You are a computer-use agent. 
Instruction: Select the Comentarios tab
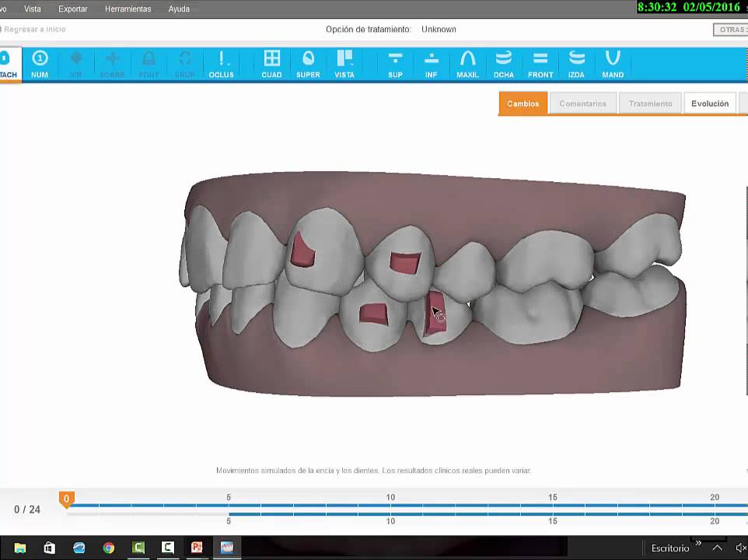(582, 103)
